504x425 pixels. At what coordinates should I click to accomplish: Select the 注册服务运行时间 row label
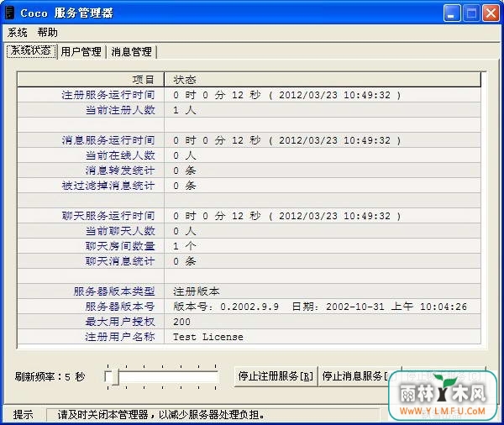tap(108, 95)
